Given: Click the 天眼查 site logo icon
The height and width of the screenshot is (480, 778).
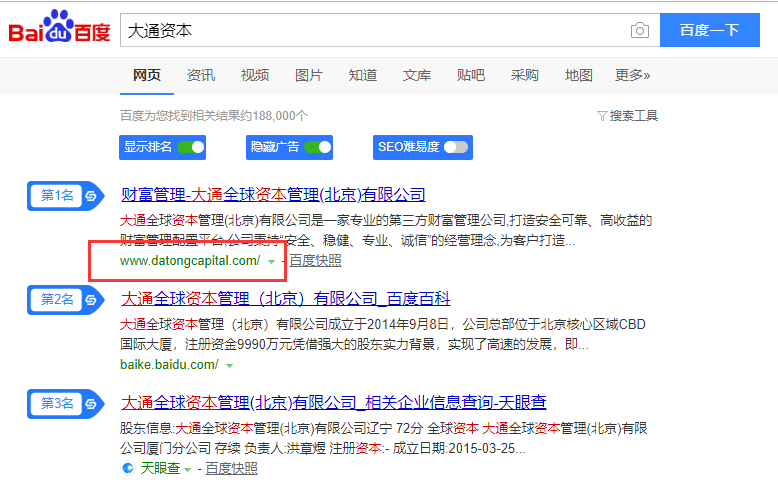Looking at the screenshot, I should tap(128, 468).
